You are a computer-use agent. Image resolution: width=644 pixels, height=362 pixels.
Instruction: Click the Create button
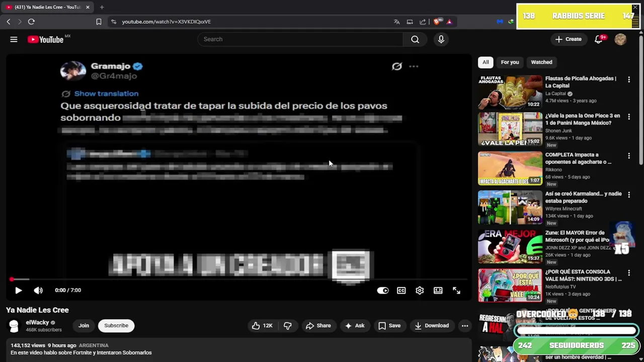click(x=569, y=39)
